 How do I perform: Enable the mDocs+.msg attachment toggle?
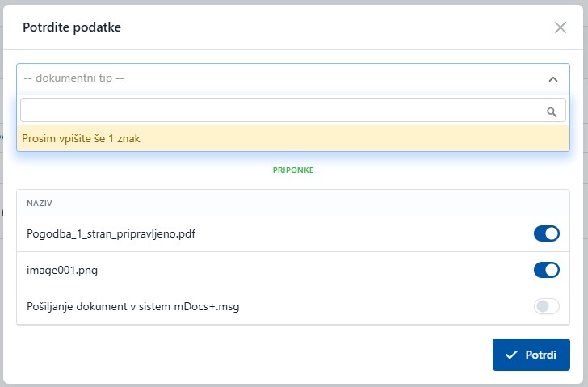[547, 306]
